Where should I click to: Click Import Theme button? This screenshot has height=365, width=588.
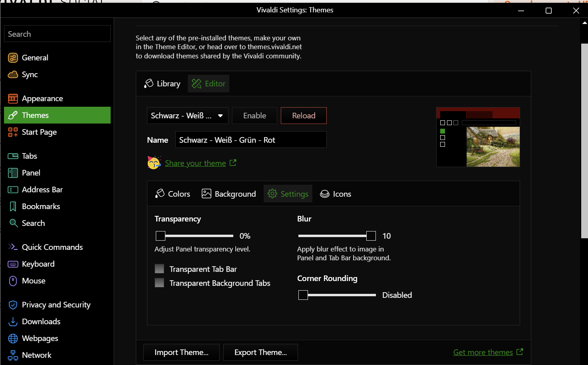181,352
